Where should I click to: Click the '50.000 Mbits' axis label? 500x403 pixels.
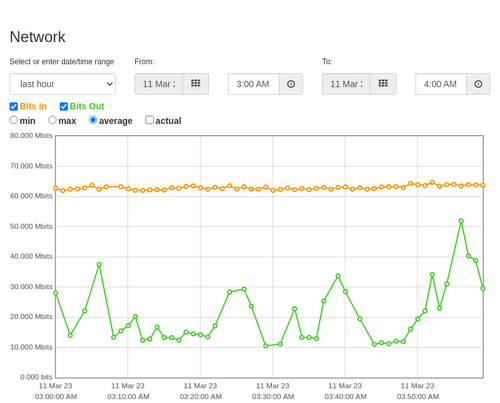coord(31,227)
